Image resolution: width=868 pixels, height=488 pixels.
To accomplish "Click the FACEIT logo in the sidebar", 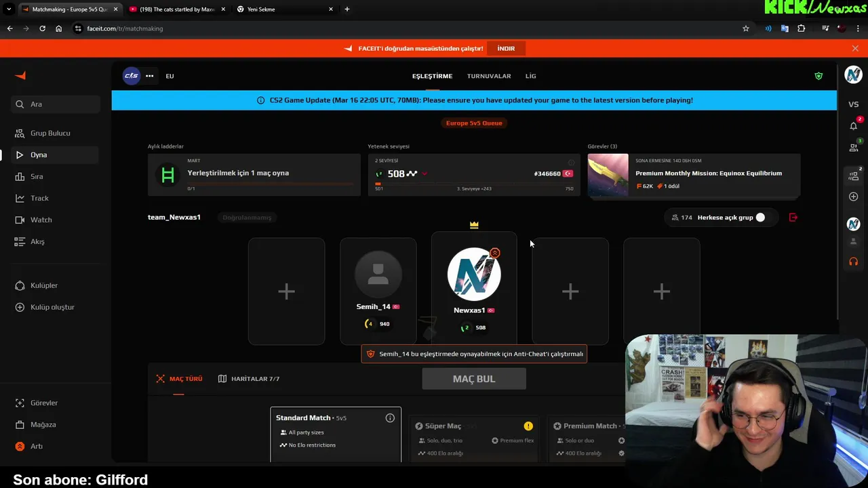I will [20, 76].
